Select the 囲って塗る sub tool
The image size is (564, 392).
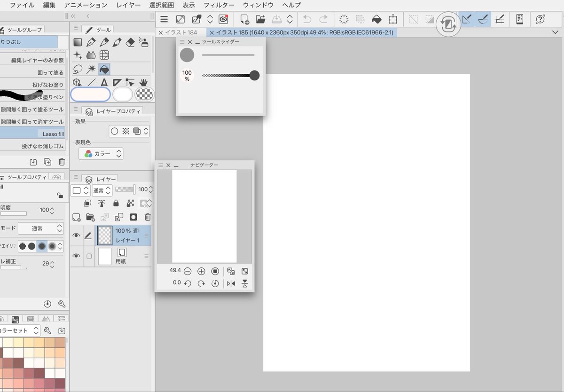coord(32,73)
